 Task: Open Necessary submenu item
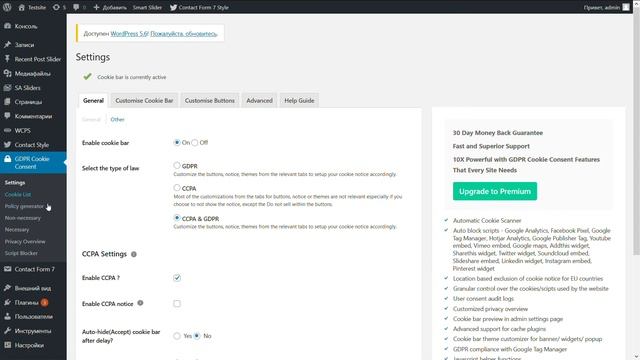pos(17,230)
